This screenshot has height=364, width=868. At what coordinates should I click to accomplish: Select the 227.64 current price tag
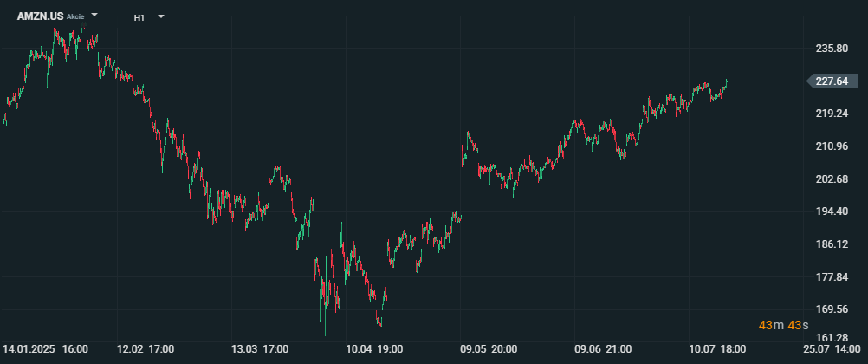[833, 81]
